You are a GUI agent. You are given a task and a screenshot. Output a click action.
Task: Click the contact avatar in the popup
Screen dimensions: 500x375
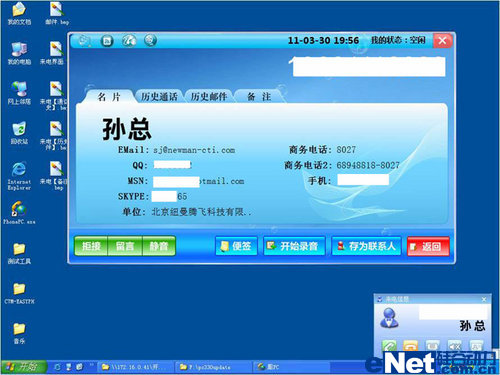click(389, 318)
